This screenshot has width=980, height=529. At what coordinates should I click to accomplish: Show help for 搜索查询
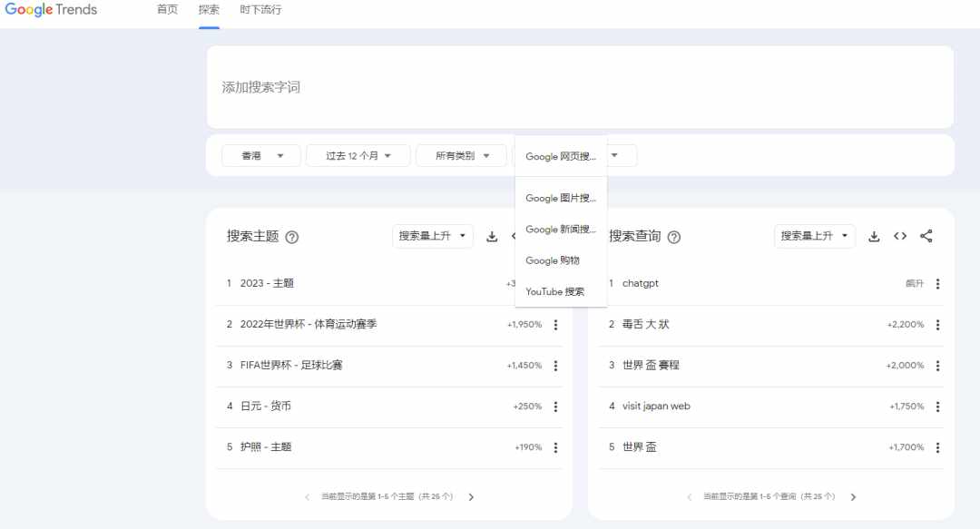pos(673,237)
